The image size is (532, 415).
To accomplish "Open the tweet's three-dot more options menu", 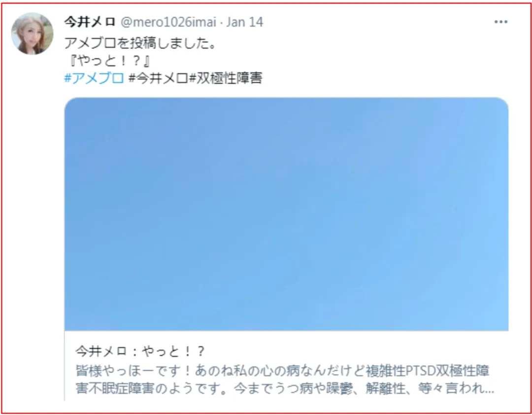I will [501, 22].
